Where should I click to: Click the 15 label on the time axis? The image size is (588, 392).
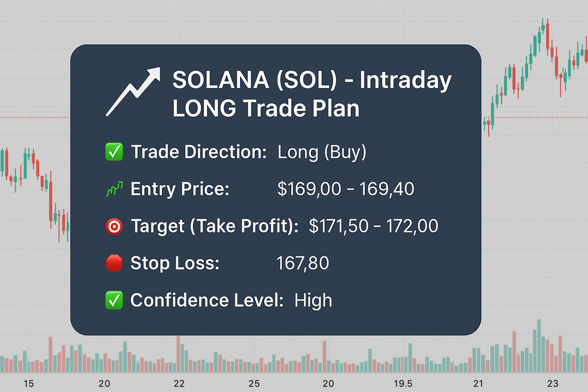pos(29,383)
